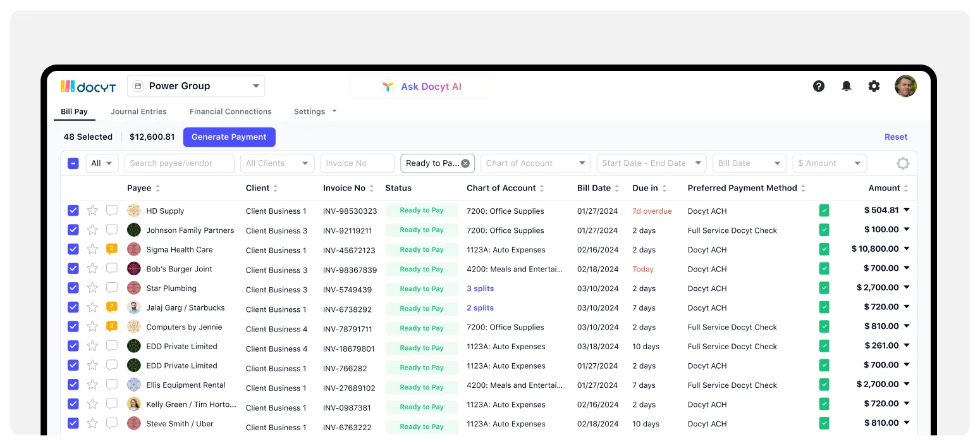Open the Settings tab menu
980x446 pixels.
pos(315,111)
